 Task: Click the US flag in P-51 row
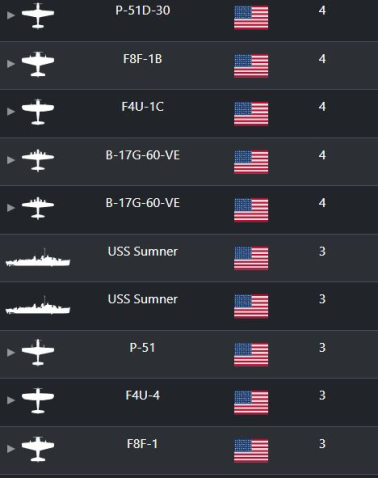click(251, 354)
